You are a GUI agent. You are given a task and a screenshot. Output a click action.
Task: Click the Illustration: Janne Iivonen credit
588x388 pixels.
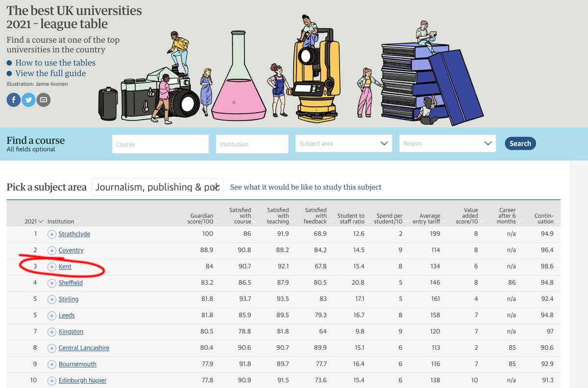(x=37, y=84)
